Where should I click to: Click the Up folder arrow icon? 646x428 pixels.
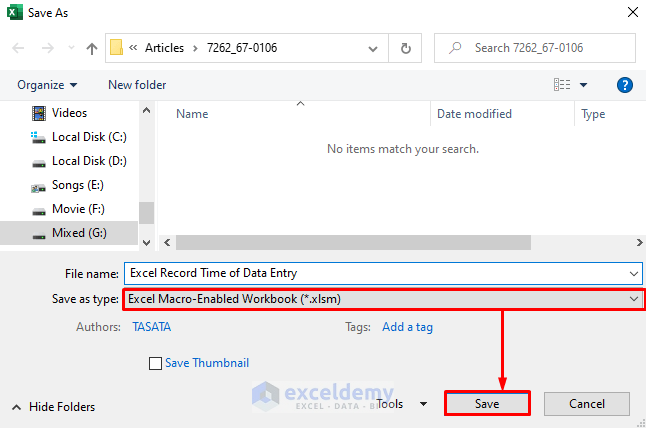pos(92,48)
